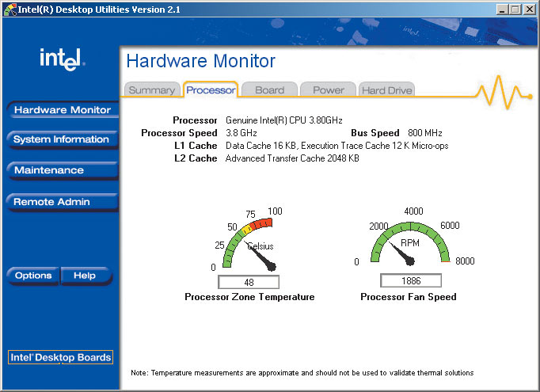Click the '800 MHz' bus speed value

[x=425, y=133]
